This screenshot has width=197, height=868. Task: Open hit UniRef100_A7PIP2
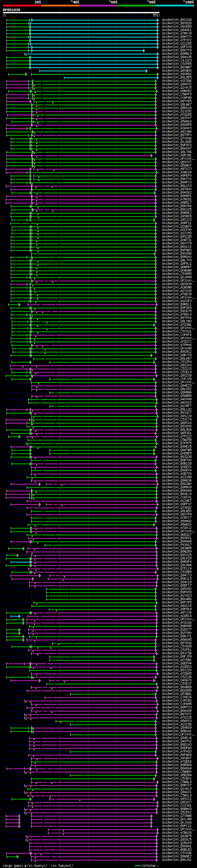click(x=177, y=40)
